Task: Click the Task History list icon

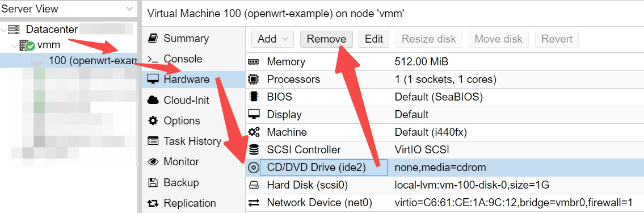Action: pos(153,141)
